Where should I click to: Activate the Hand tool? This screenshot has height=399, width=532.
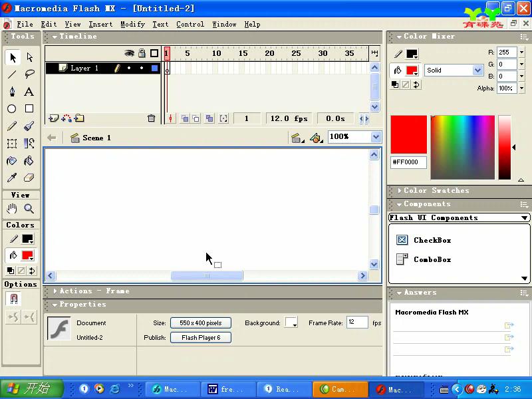[x=12, y=208]
